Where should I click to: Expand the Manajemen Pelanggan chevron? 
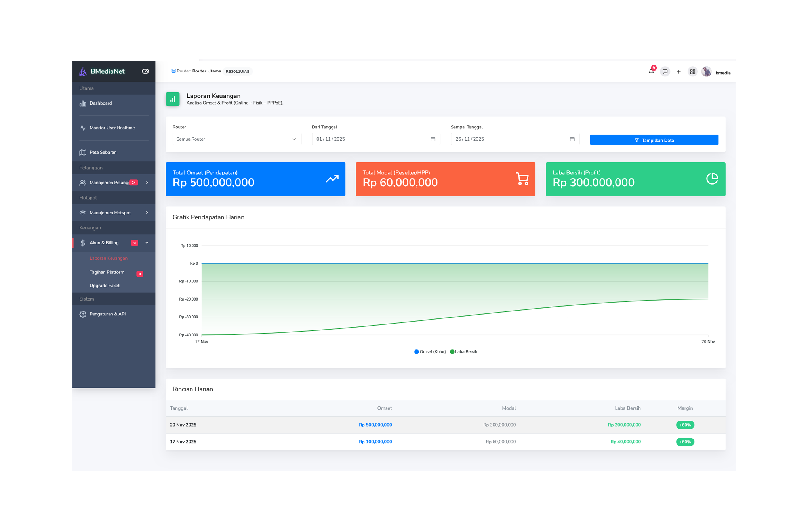click(x=147, y=183)
